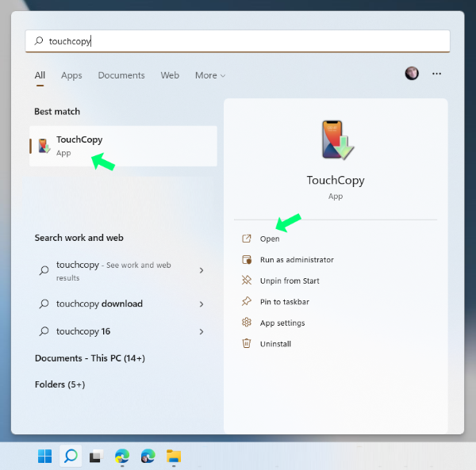Click the TouchCopy app icon in Best match
Screen dimensions: 476x470
[44, 146]
